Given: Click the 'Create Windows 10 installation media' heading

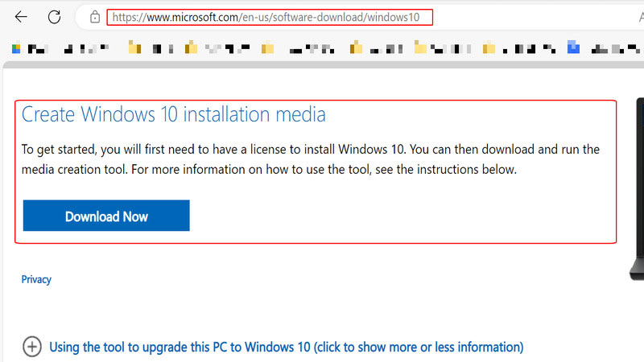Looking at the screenshot, I should tap(173, 114).
